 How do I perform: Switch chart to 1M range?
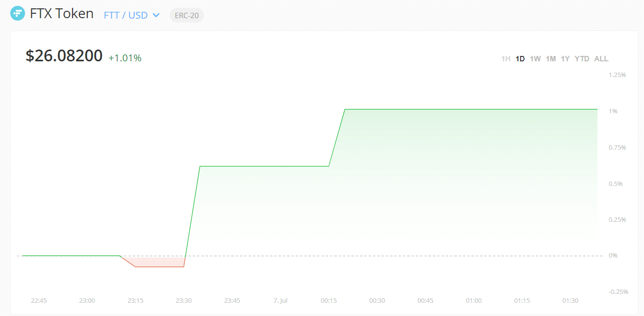(x=551, y=59)
